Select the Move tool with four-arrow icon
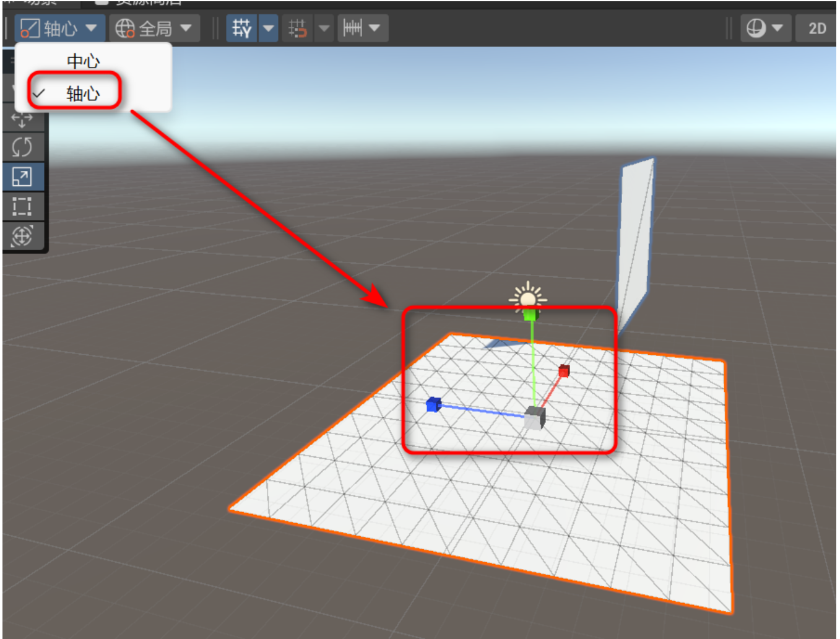This screenshot has height=639, width=840. [22, 119]
